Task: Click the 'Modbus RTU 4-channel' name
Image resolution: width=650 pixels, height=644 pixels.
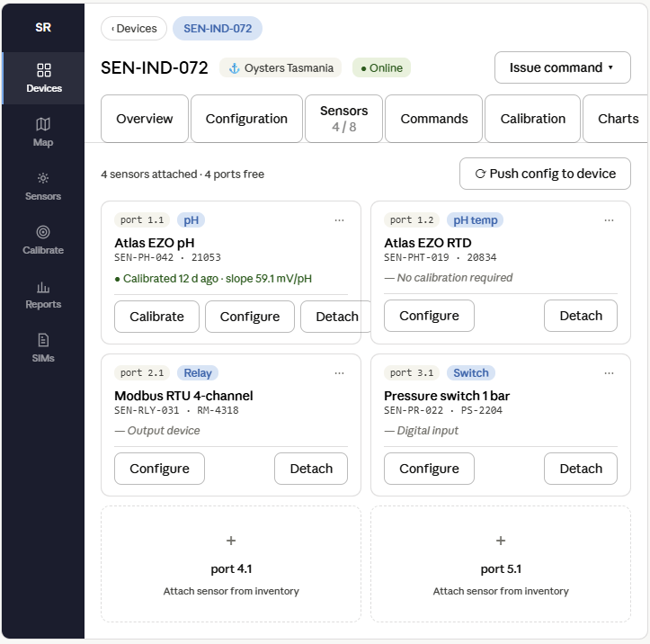Action: [183, 396]
